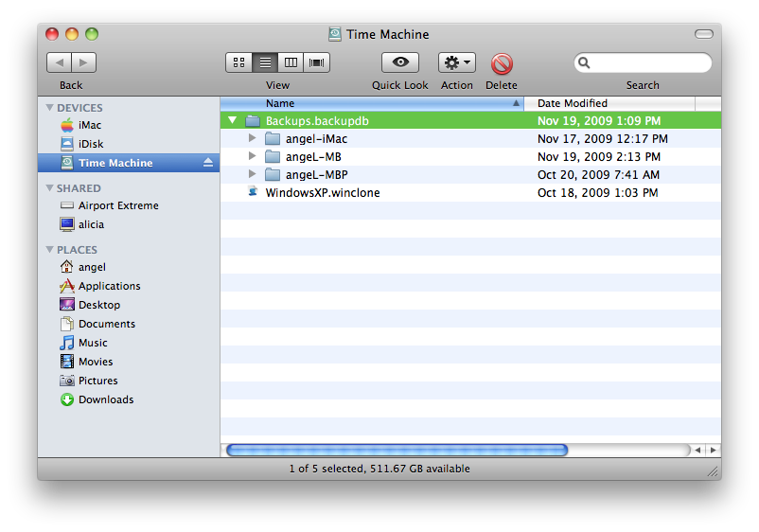Collapse the DEVICES sidebar section
This screenshot has height=532, width=759.
(49, 108)
